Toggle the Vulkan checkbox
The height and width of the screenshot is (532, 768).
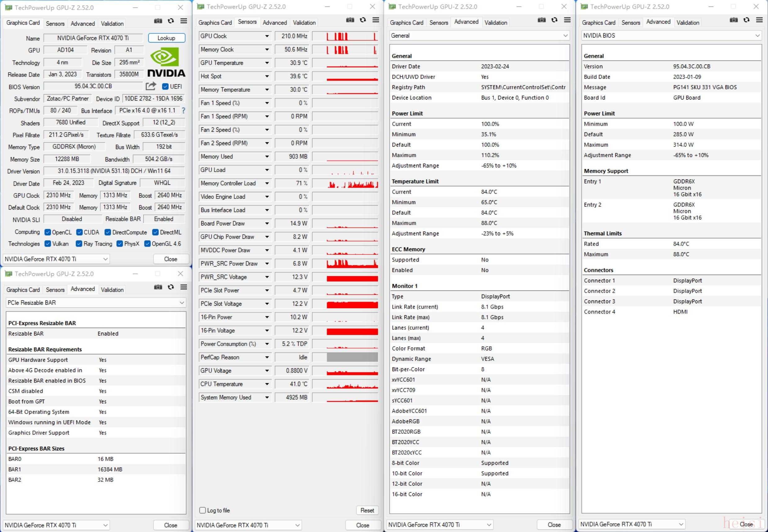pyautogui.click(x=48, y=244)
